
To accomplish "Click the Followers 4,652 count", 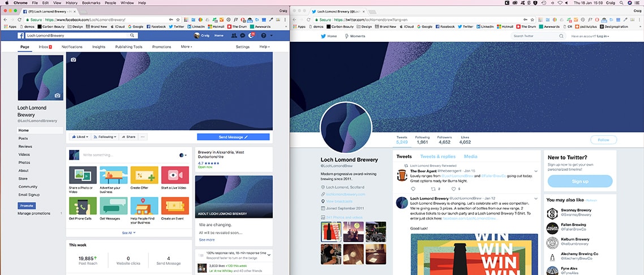I will [x=444, y=140].
